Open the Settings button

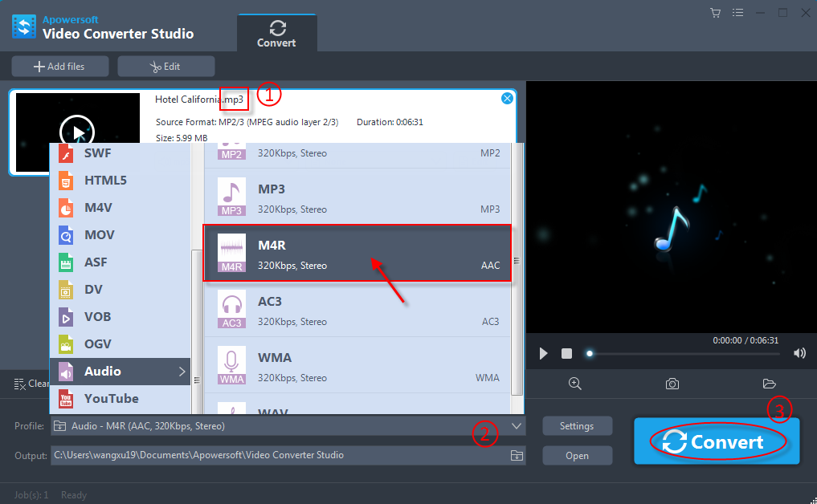tap(577, 426)
